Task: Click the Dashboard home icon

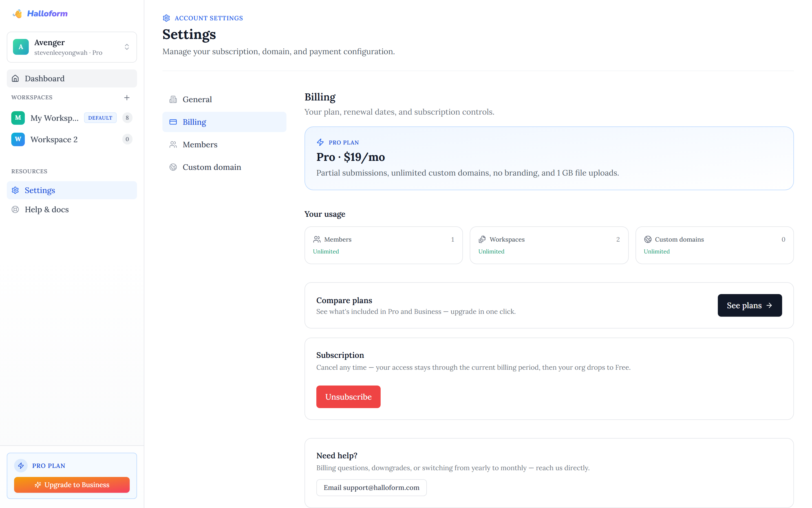Action: point(16,78)
